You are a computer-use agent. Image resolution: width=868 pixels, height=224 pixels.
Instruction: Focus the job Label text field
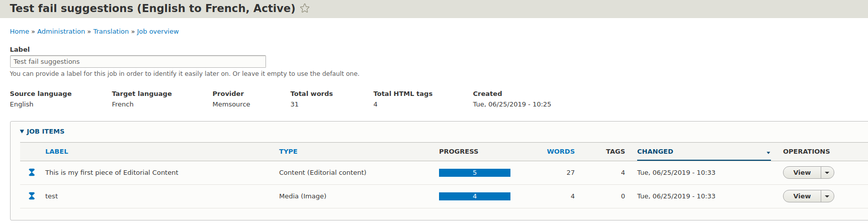click(138, 62)
